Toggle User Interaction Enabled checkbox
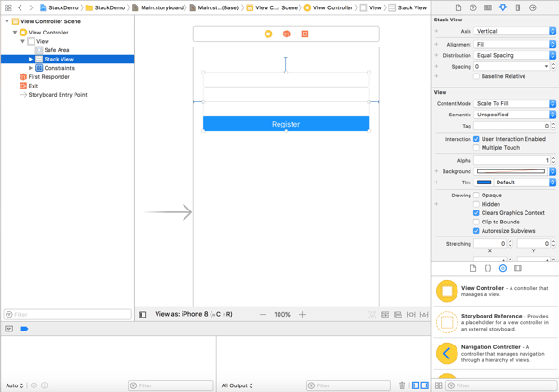This screenshot has height=392, width=559. (476, 139)
